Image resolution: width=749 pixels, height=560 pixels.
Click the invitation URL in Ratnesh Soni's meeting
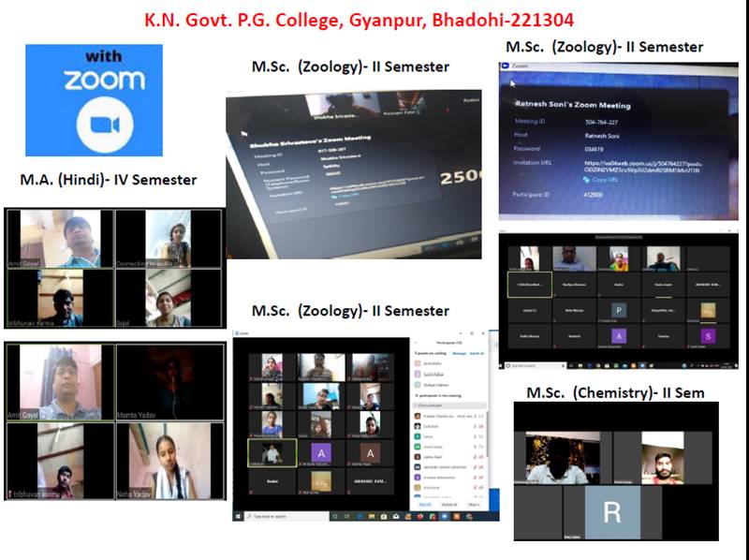click(x=642, y=167)
